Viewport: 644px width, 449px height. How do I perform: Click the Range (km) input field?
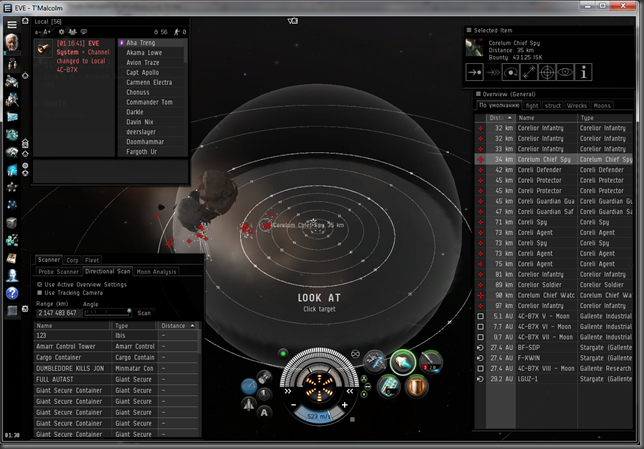tap(58, 313)
